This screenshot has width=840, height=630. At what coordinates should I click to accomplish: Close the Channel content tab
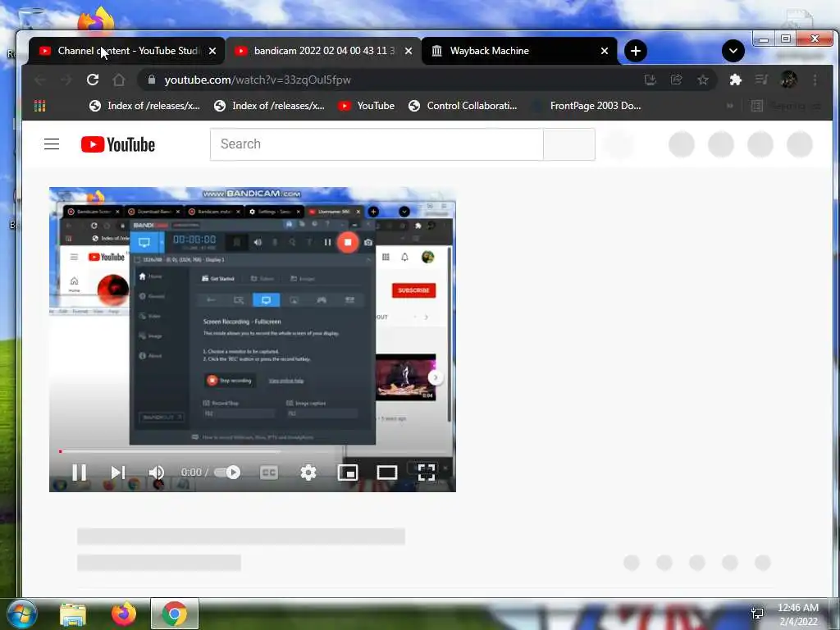coord(212,51)
